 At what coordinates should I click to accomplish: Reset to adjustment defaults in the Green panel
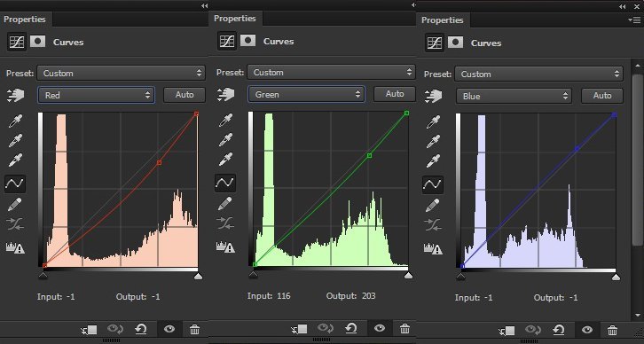350,328
